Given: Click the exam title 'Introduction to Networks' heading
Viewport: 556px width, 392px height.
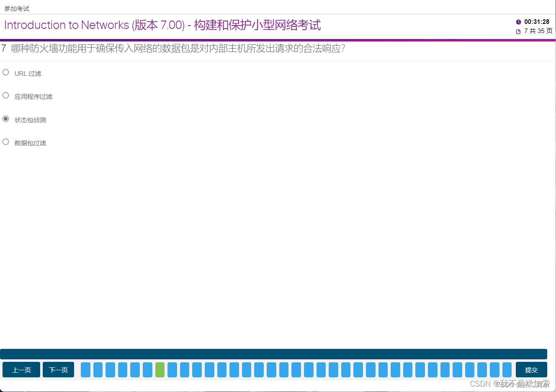Looking at the screenshot, I should coord(162,25).
